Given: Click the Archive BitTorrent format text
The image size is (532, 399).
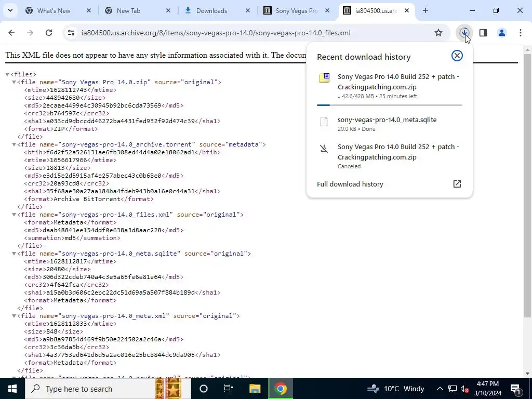Looking at the screenshot, I should tap(87, 199).
